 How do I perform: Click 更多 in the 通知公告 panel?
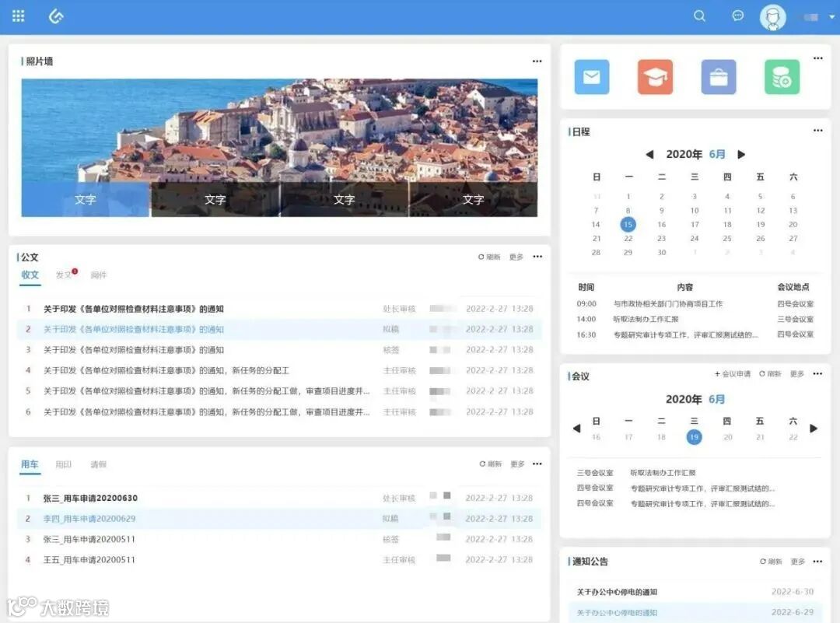pyautogui.click(x=798, y=562)
